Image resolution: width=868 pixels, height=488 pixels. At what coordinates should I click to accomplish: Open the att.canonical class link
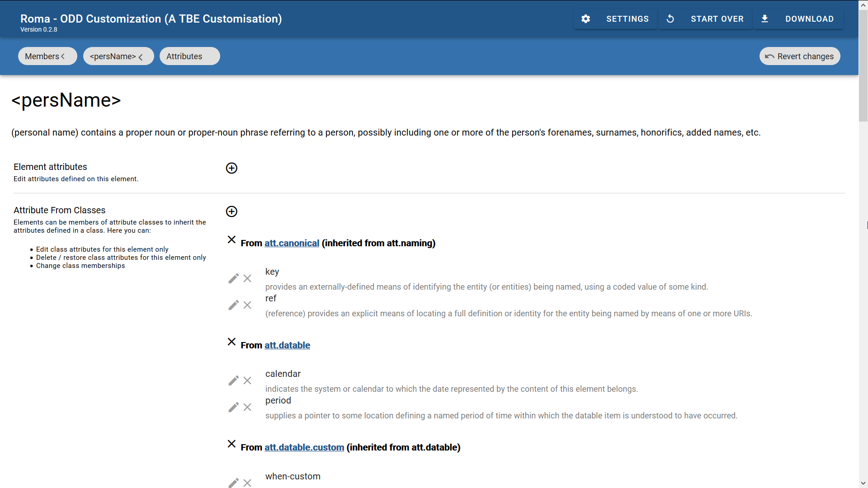pos(292,243)
